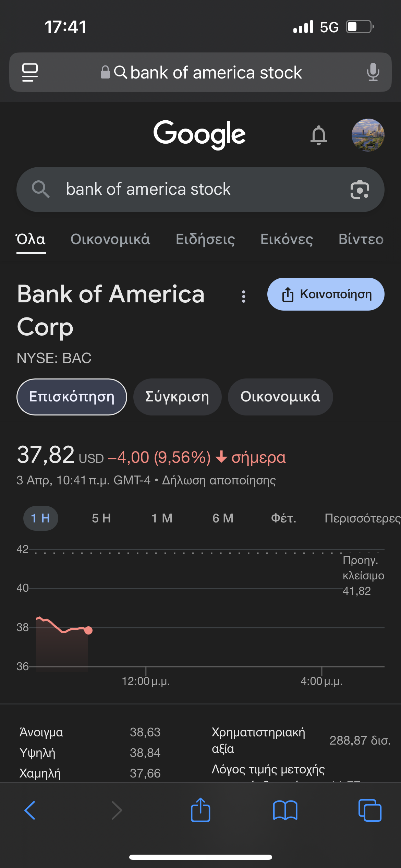Switch to the Ειδήσεις search tab
Viewport: 401px width, 868px height.
(x=205, y=239)
